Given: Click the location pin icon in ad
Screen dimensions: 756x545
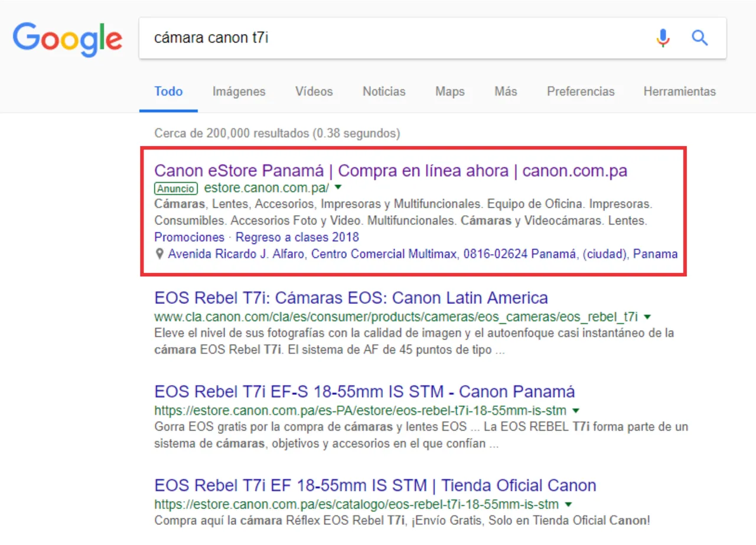Looking at the screenshot, I should [159, 254].
